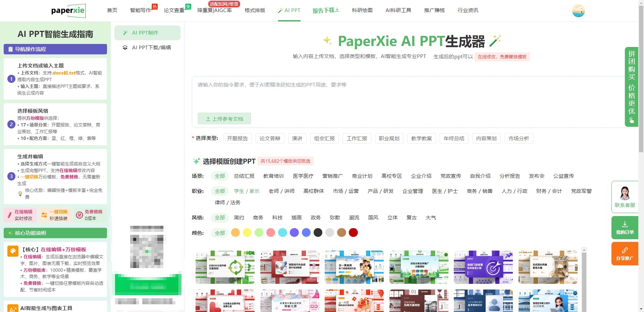
Task: Go to 智能写作 in the top nav
Action: point(141,10)
